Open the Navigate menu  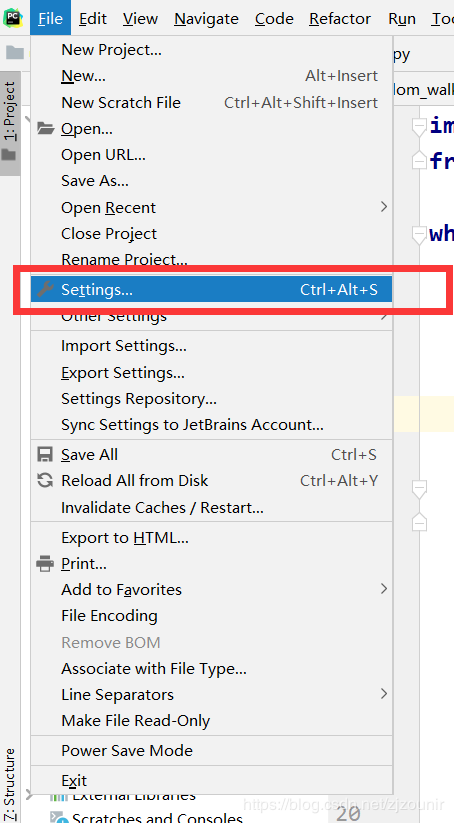pos(206,19)
